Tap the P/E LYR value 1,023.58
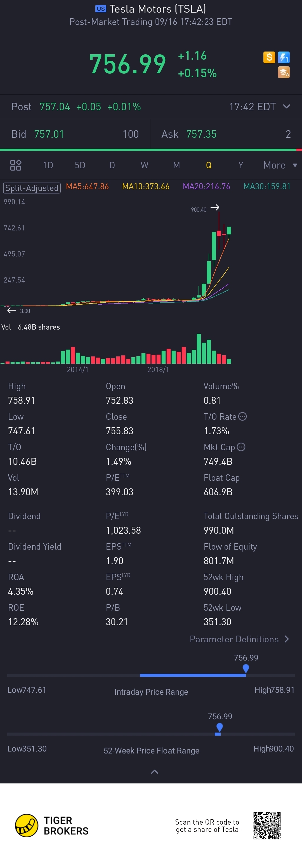302x868 pixels. coord(124,530)
